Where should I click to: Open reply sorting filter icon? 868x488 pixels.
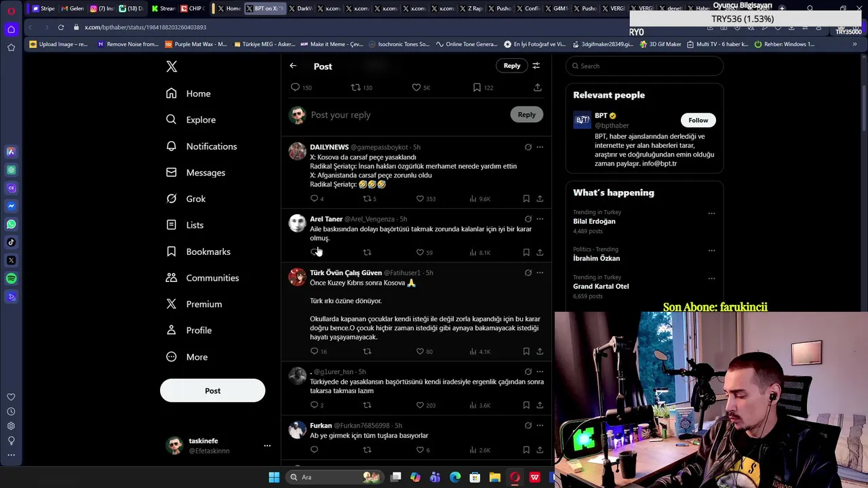pos(536,66)
